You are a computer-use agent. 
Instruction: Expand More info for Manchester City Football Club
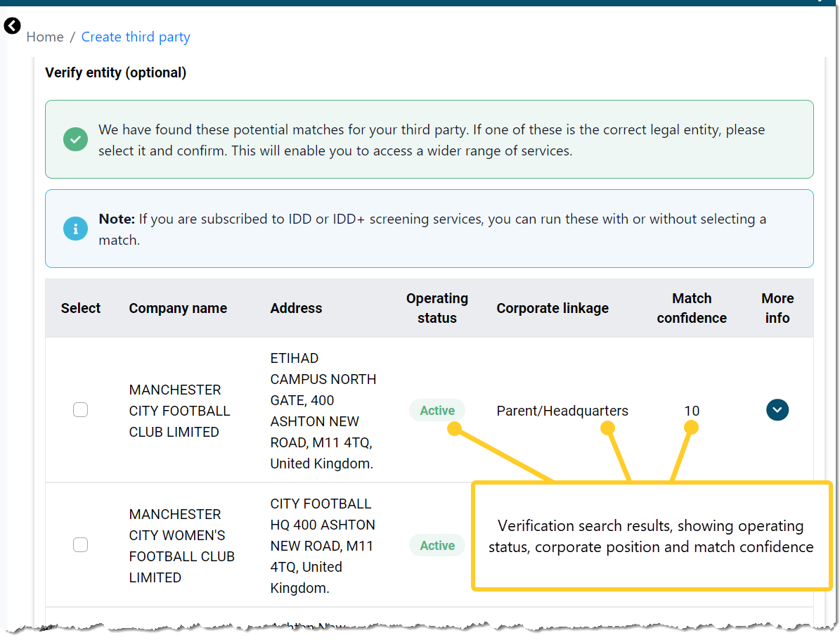777,409
